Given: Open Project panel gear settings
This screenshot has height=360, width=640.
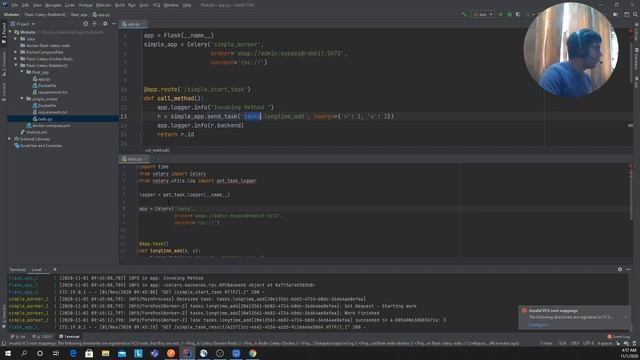Looking at the screenshot, I should coord(105,24).
